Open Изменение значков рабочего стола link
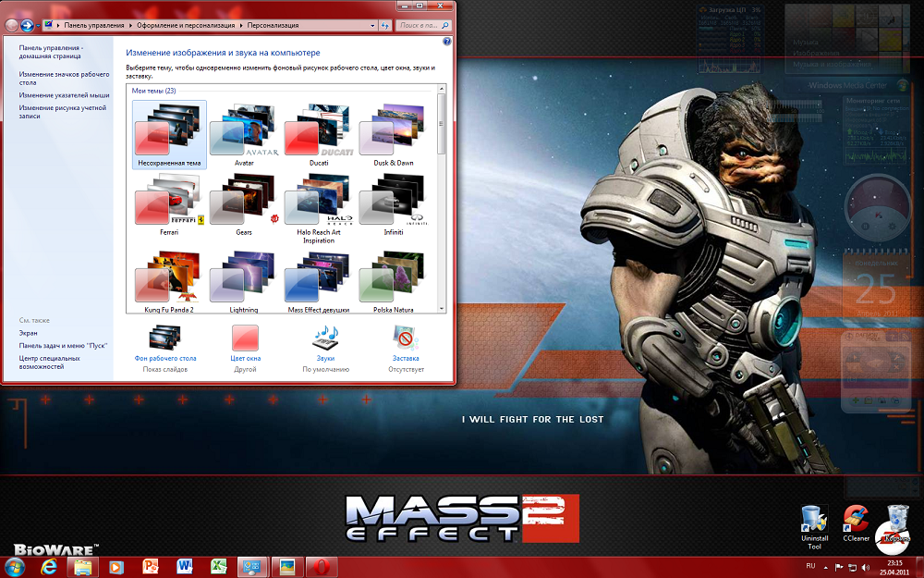The height and width of the screenshot is (578, 924). pyautogui.click(x=65, y=79)
